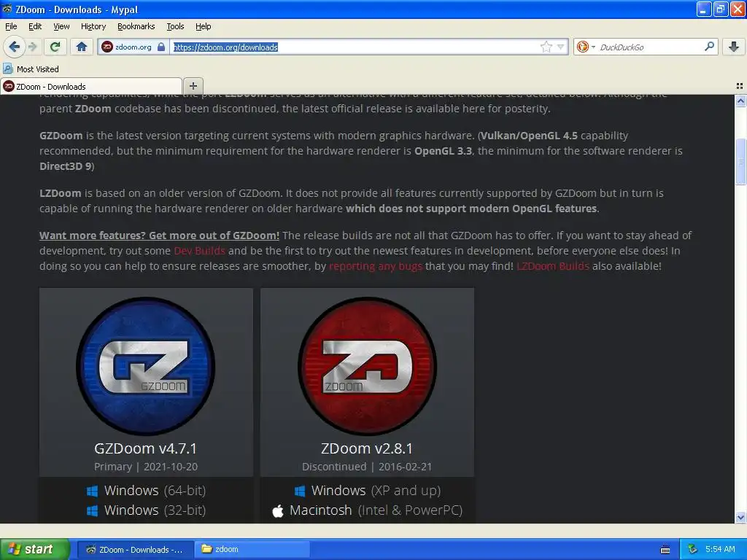747x560 pixels.
Task: Click the red ZDoom logo image
Action: [x=368, y=366]
